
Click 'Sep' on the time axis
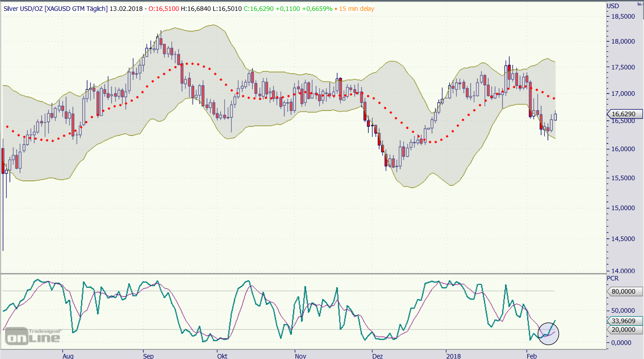[148, 356]
